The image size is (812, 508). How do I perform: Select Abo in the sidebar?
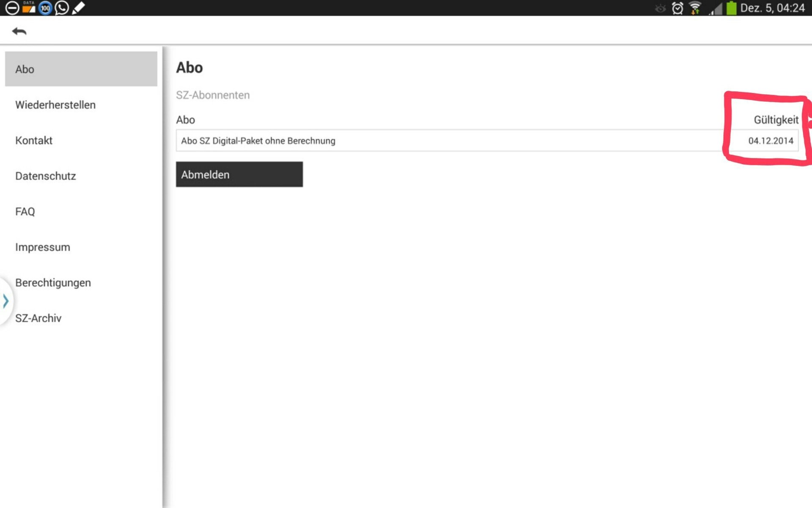pos(81,69)
